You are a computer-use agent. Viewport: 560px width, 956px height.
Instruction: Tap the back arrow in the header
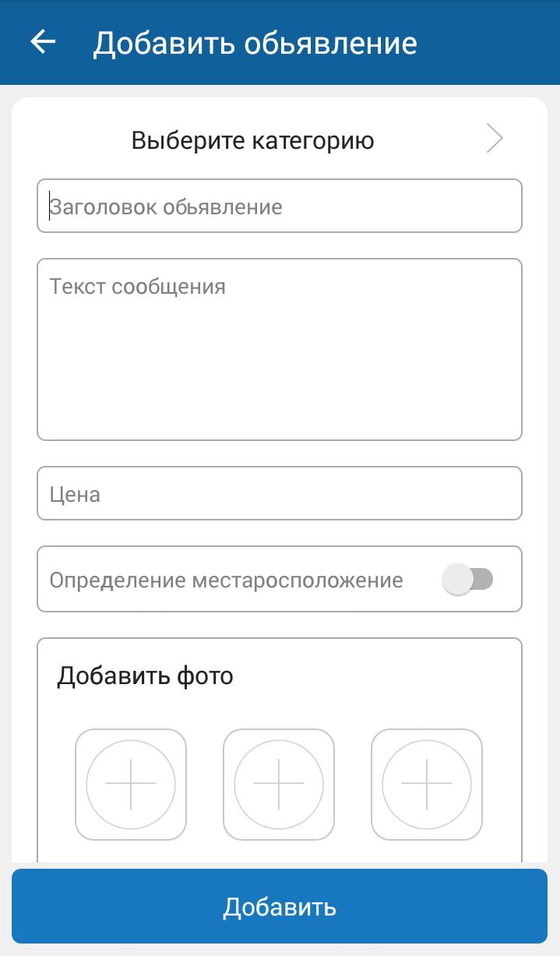click(x=43, y=42)
